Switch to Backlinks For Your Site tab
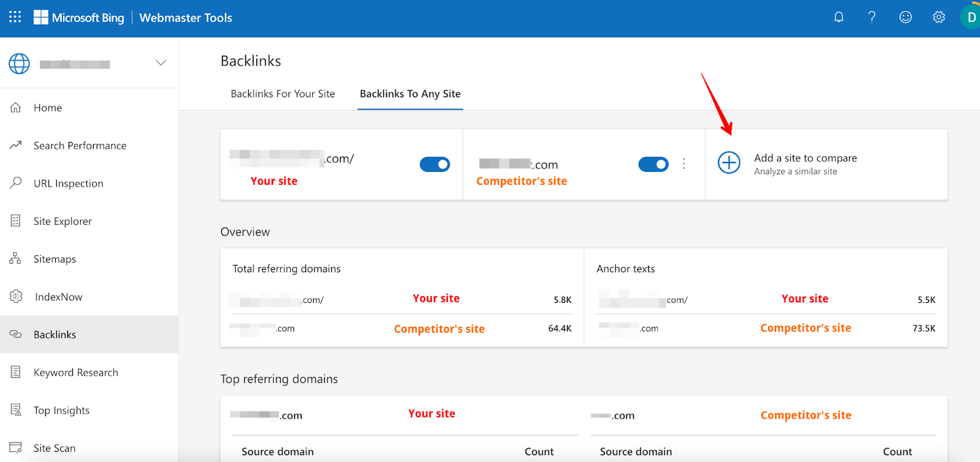The height and width of the screenshot is (462, 980). [283, 94]
